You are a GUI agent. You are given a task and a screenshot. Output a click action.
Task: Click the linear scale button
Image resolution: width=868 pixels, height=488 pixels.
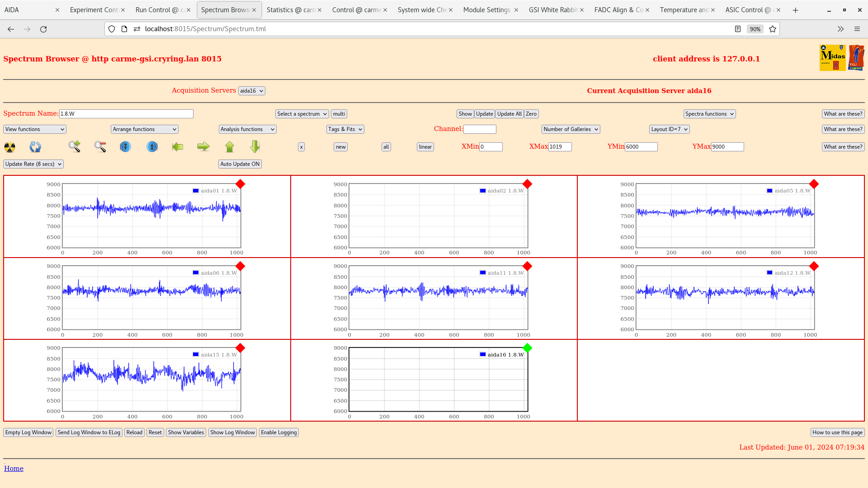tap(425, 147)
